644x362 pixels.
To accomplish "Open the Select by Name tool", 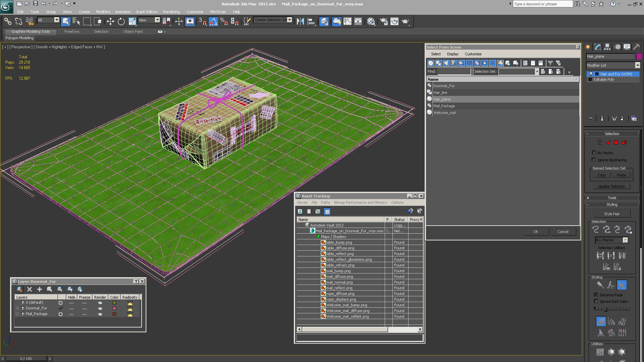I will point(76,21).
